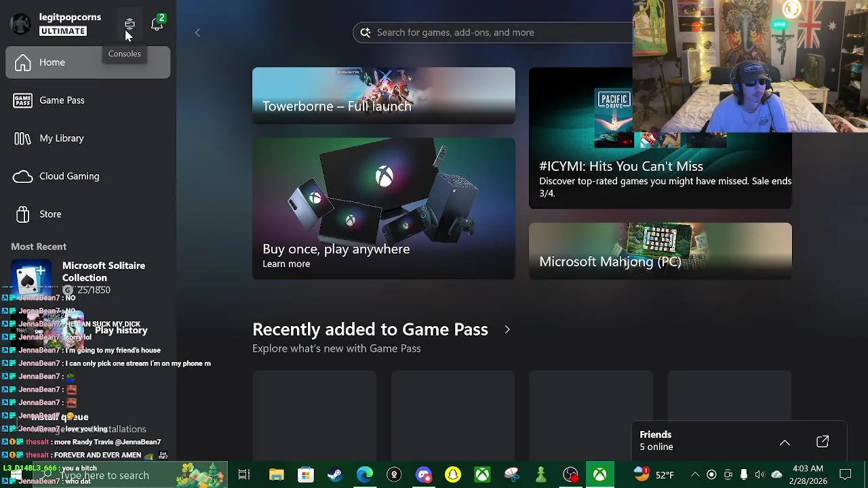Click the Home house icon
Viewport: 868px width, 488px height.
click(22, 62)
